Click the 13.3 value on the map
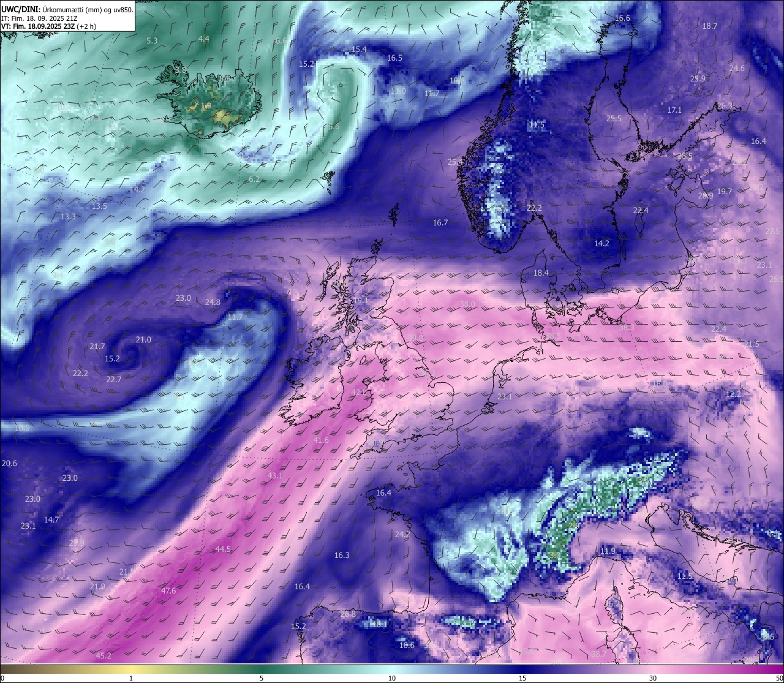 pyautogui.click(x=68, y=216)
